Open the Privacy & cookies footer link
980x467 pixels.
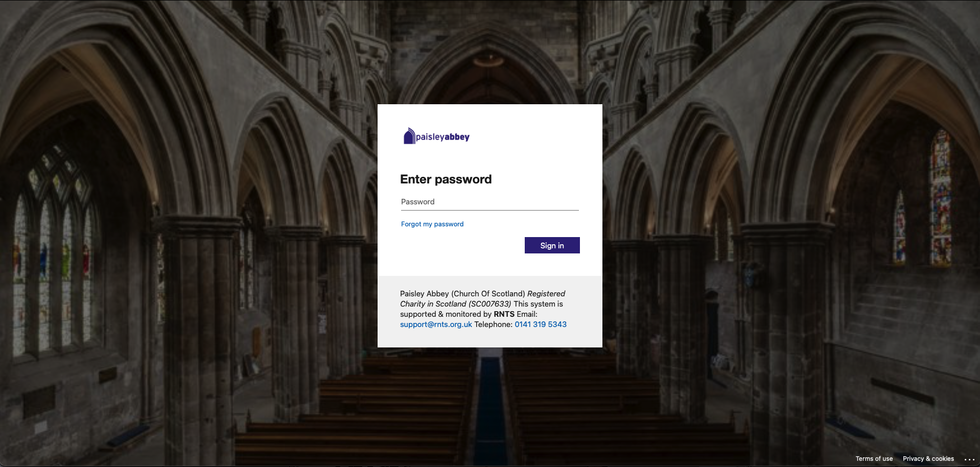(x=928, y=459)
